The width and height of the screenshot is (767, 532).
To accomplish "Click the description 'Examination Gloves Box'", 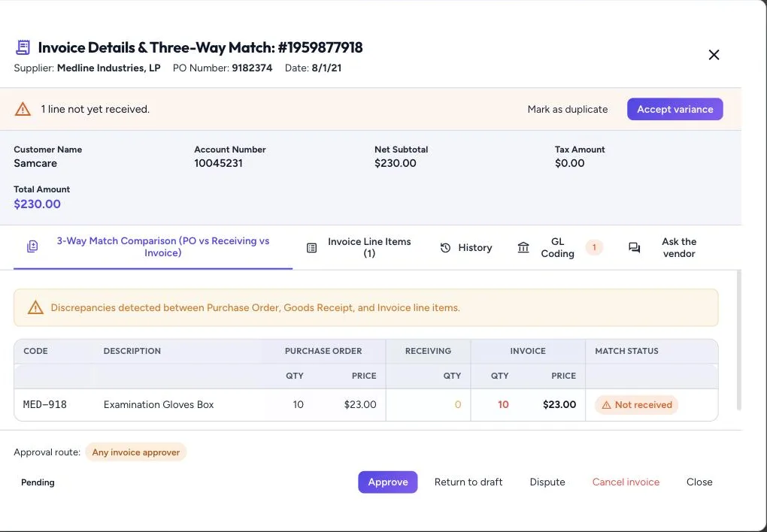I will click(159, 405).
